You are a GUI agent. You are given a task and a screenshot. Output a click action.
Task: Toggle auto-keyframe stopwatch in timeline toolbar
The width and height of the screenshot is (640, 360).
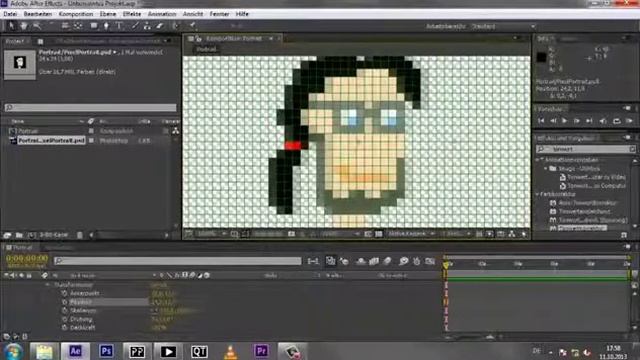(x=416, y=261)
